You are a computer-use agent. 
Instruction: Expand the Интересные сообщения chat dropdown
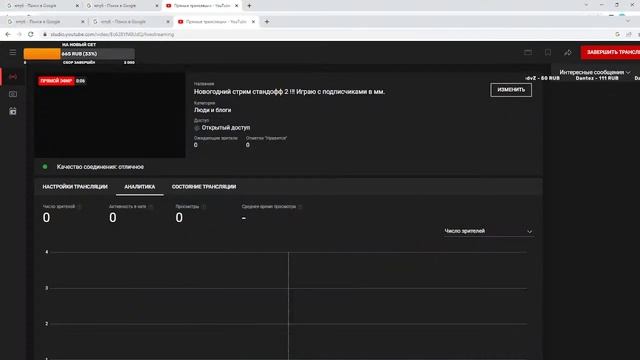tap(595, 72)
